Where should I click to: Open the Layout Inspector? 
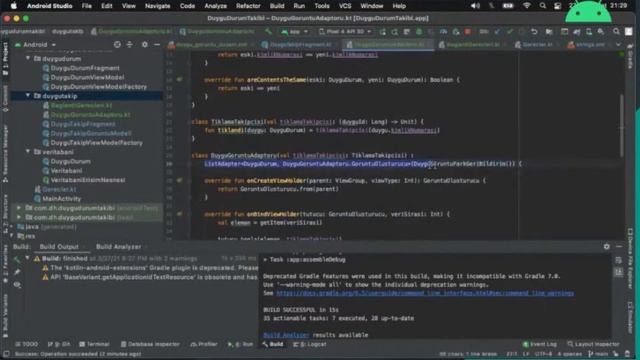pyautogui.click(x=593, y=344)
